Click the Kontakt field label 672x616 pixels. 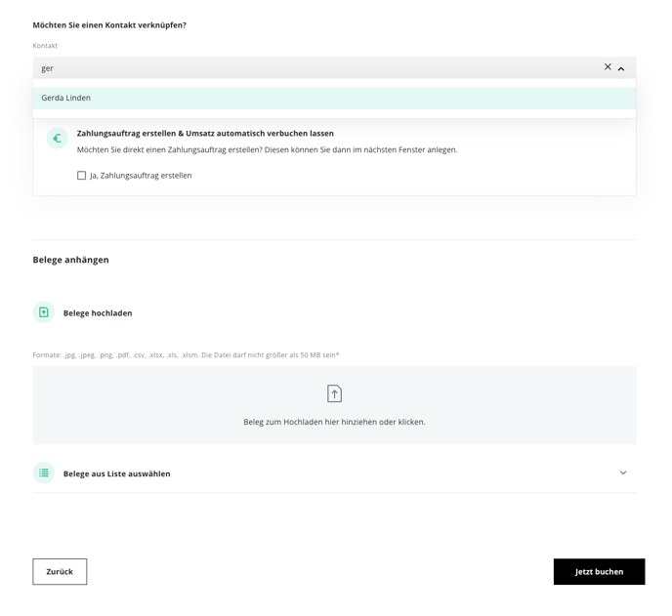tap(45, 46)
